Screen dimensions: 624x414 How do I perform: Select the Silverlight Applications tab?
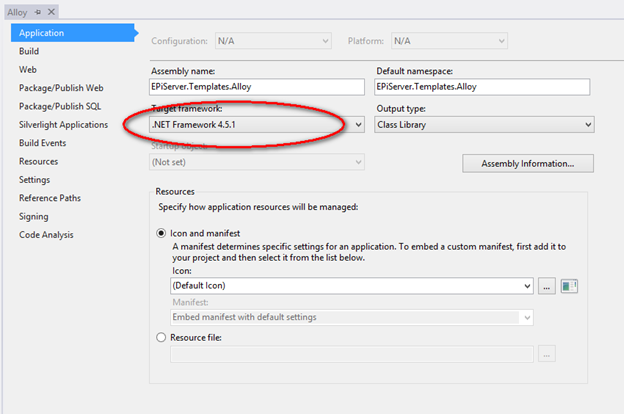(x=63, y=125)
